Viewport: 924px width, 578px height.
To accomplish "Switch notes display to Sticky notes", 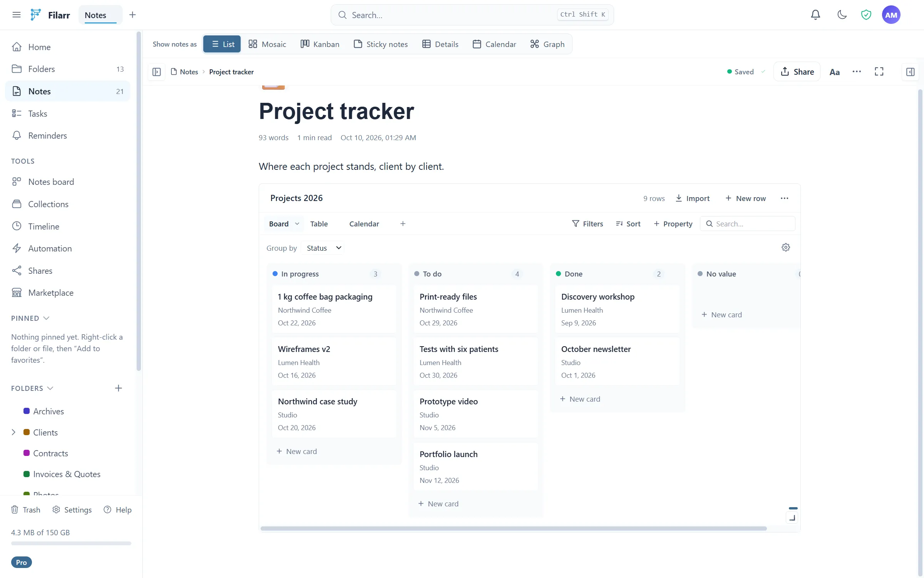I will point(381,44).
